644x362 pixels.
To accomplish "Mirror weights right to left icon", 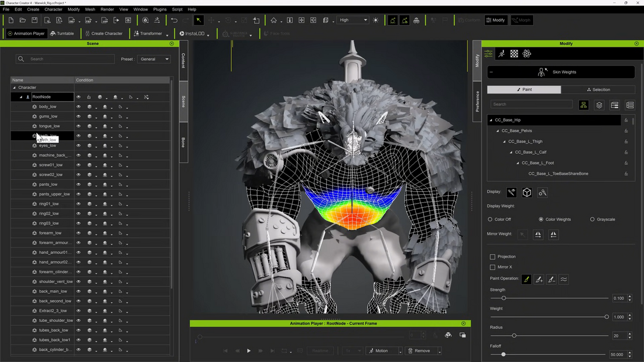I will coord(554,235).
